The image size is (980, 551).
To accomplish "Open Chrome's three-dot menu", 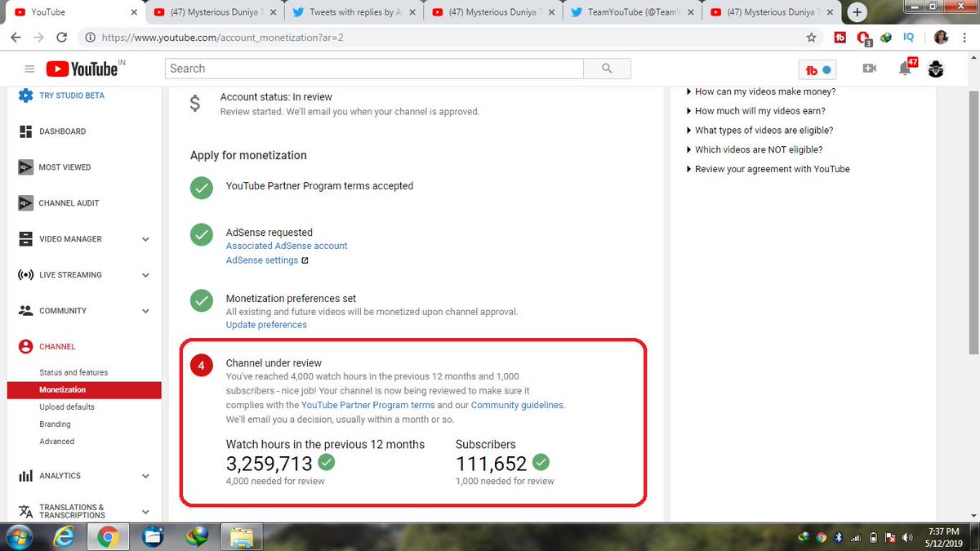I will pos(964,38).
